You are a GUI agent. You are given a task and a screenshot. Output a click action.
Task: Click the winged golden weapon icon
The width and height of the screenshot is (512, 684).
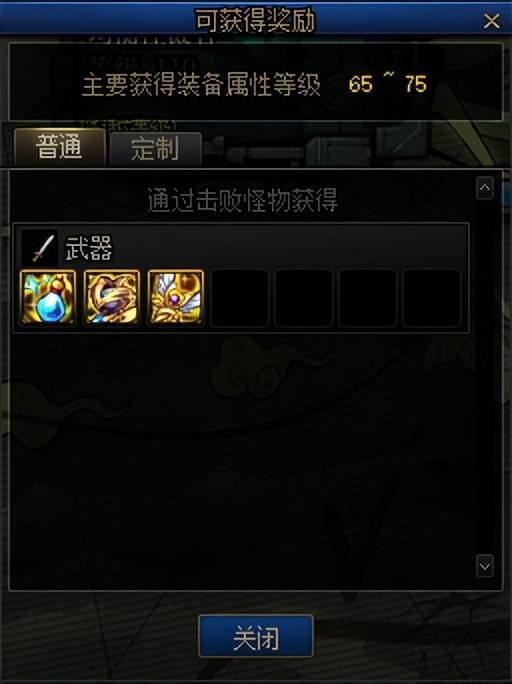(x=176, y=298)
